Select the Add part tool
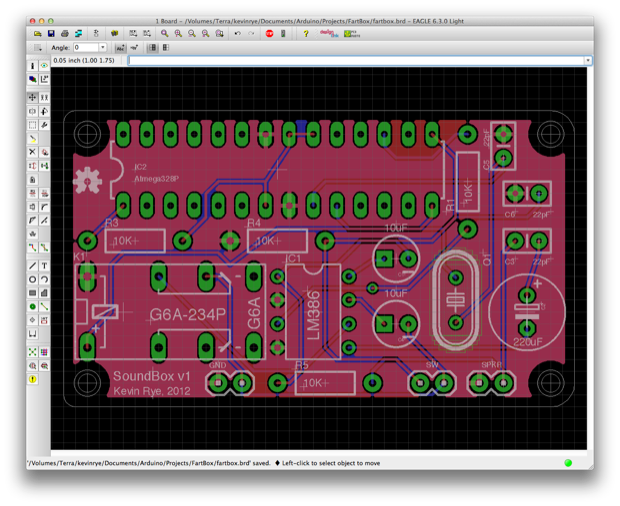Viewport: 620px width, 506px height. [44, 152]
